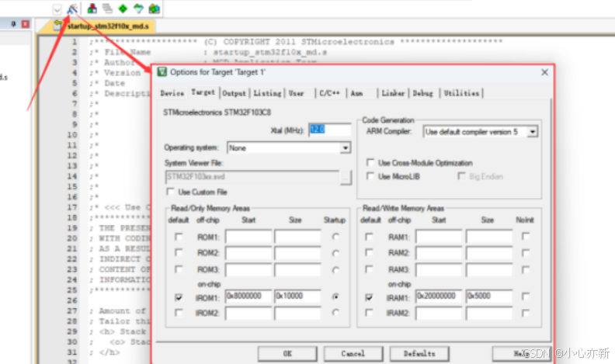Check the ROM2 default checkbox

click(179, 253)
